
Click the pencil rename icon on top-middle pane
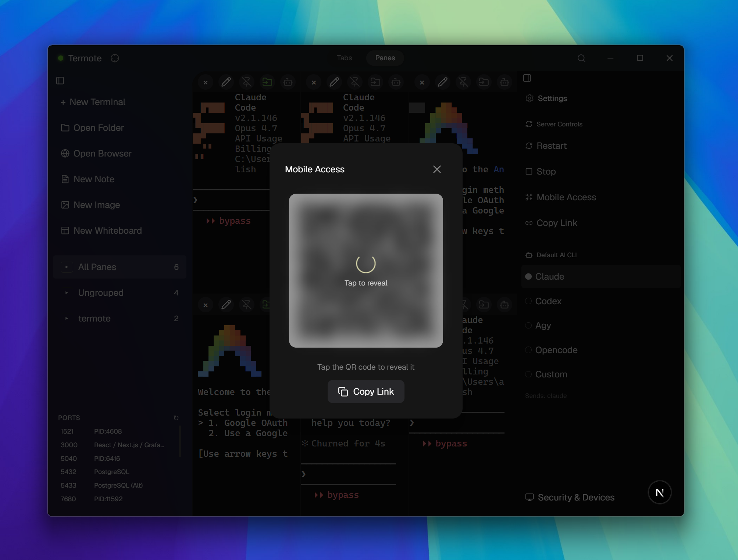tap(334, 82)
